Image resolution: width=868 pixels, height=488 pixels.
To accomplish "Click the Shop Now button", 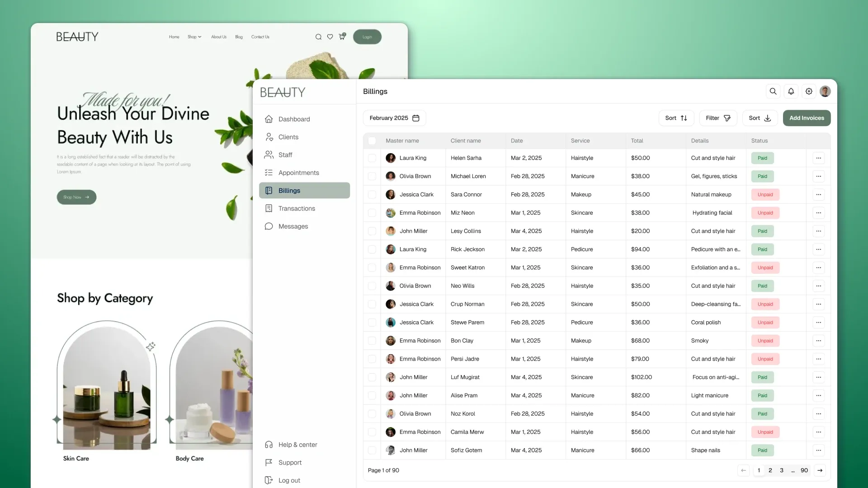I will pos(76,197).
